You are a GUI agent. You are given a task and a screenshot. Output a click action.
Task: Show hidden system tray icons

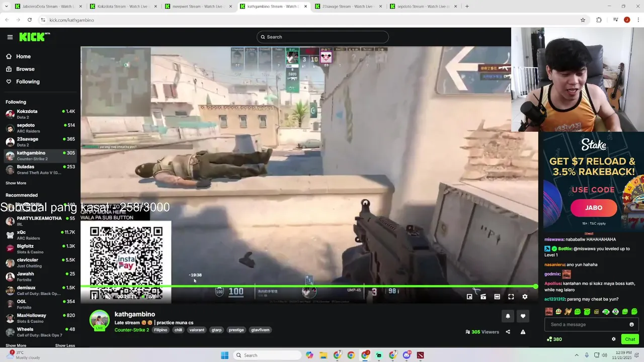pyautogui.click(x=577, y=355)
